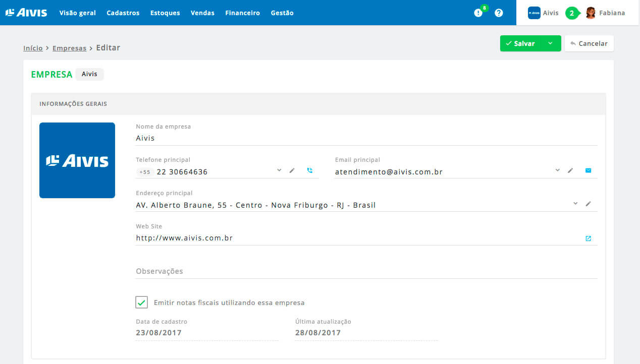
Task: Click the Salvar button
Action: click(x=521, y=43)
